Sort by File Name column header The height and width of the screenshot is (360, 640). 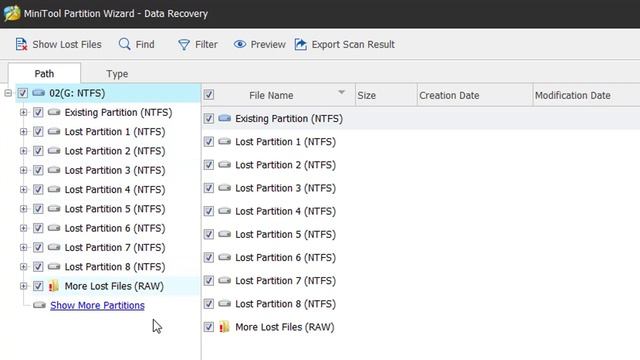click(278, 95)
